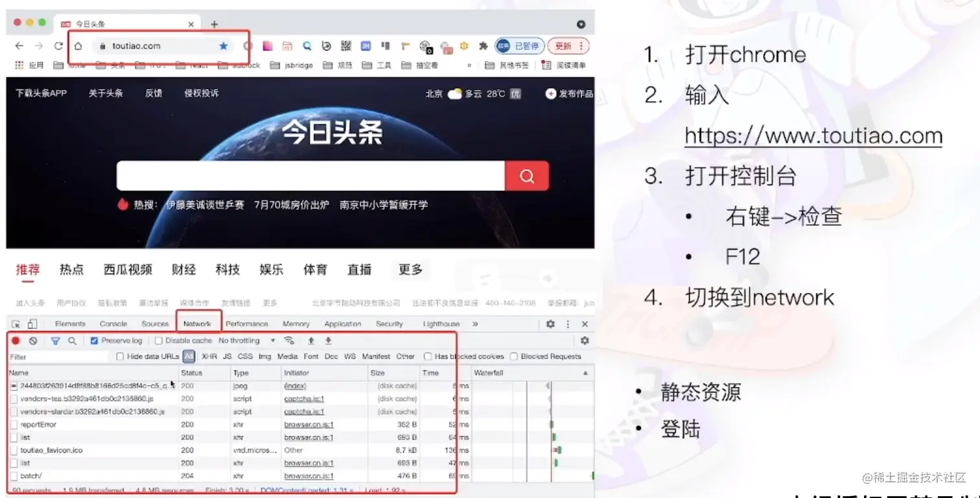Sort by the Status column header
This screenshot has height=498, width=980.
[204, 373]
